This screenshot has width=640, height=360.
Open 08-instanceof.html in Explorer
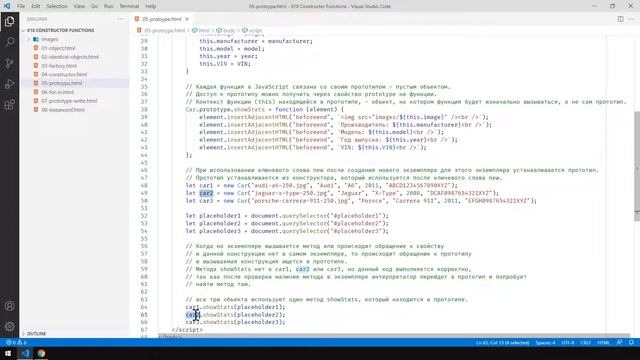tap(63, 110)
